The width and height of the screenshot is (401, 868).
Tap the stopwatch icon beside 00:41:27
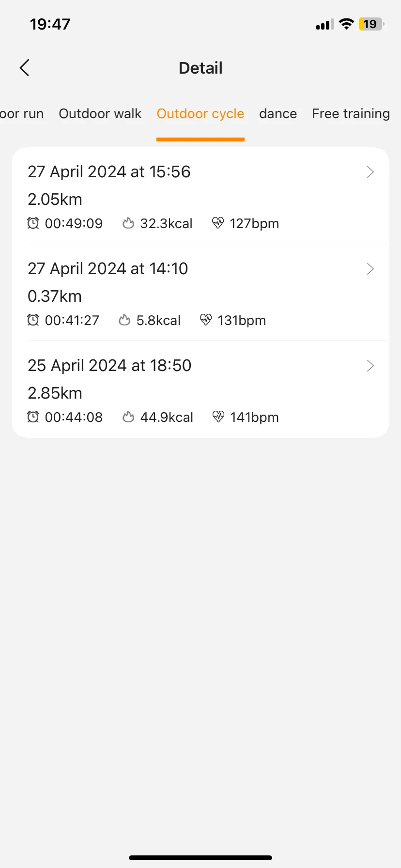tap(33, 320)
